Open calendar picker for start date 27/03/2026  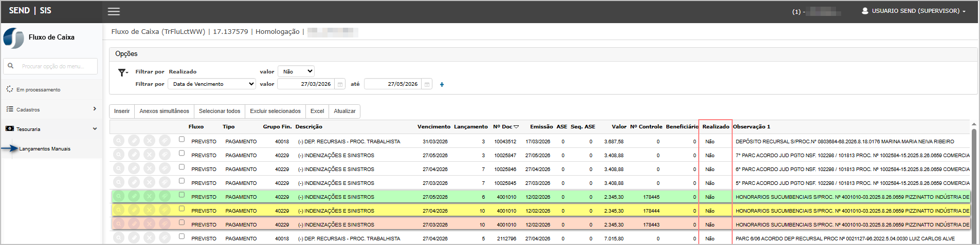[x=340, y=84]
